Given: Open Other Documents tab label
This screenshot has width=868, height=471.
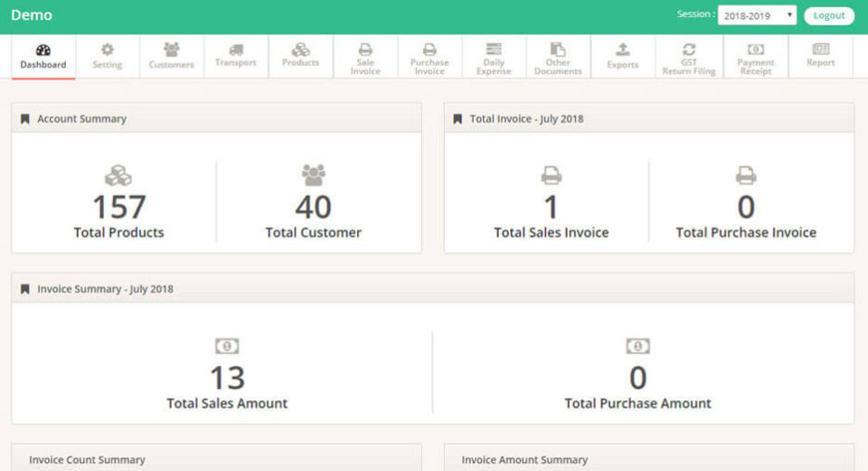Looking at the screenshot, I should point(558,67).
